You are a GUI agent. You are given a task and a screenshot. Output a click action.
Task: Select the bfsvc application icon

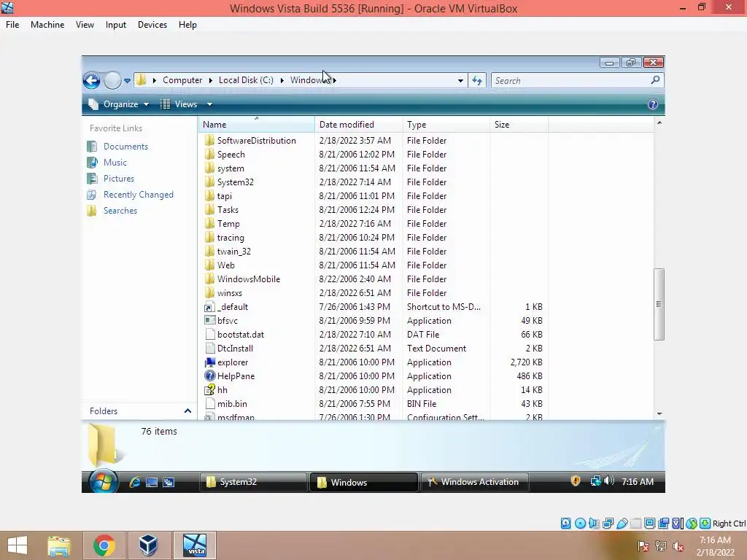click(x=209, y=321)
